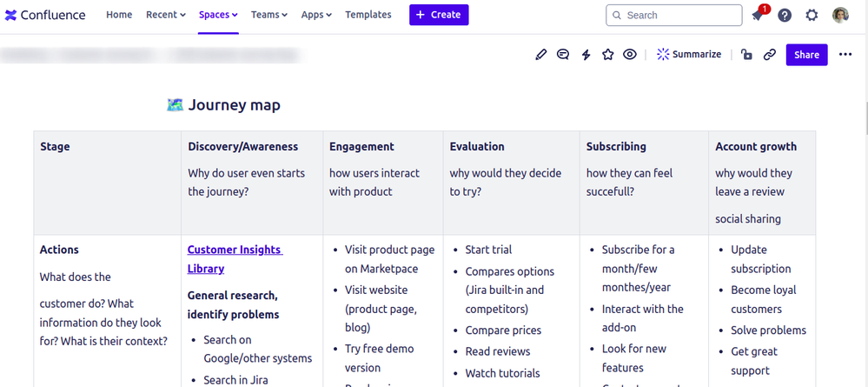Open the inline comments icon
The image size is (868, 387).
click(x=563, y=54)
